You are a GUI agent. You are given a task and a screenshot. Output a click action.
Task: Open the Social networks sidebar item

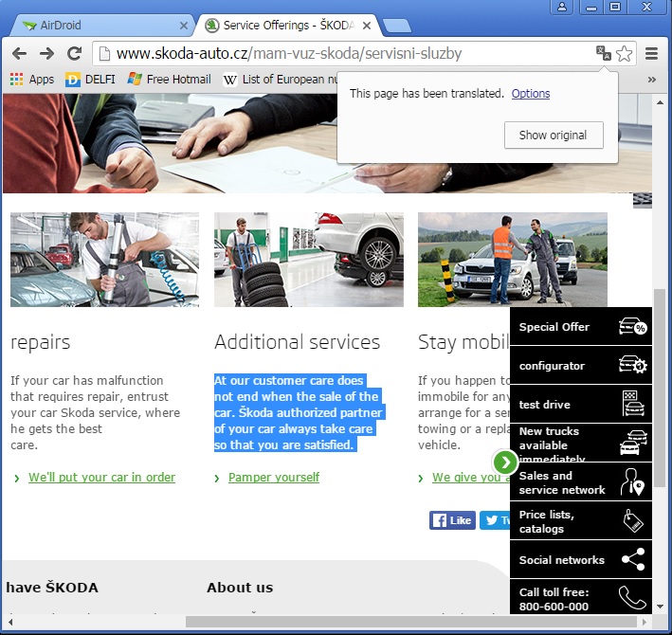click(581, 559)
